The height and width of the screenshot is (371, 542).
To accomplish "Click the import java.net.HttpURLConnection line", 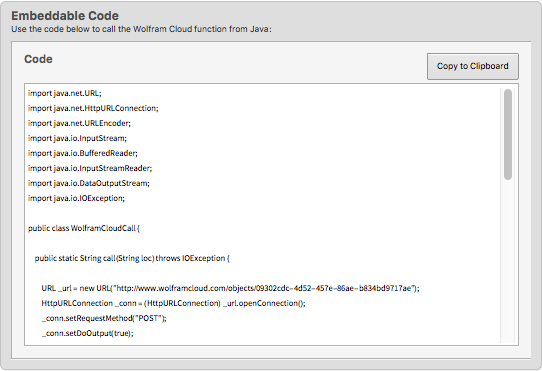I will point(93,108).
